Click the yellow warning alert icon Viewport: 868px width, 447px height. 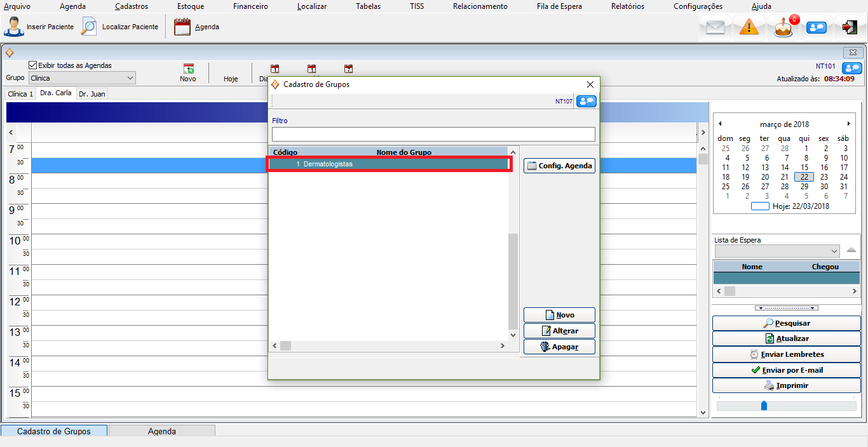click(x=749, y=27)
